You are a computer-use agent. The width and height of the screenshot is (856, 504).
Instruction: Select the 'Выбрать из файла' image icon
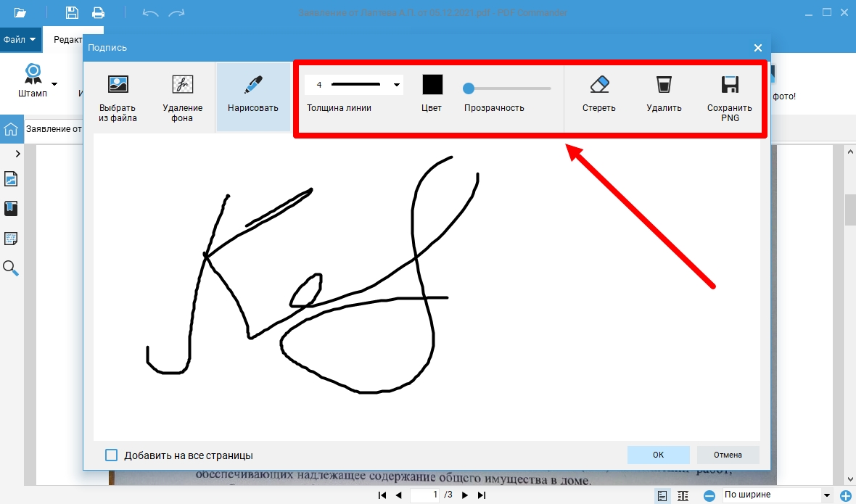coord(118,85)
